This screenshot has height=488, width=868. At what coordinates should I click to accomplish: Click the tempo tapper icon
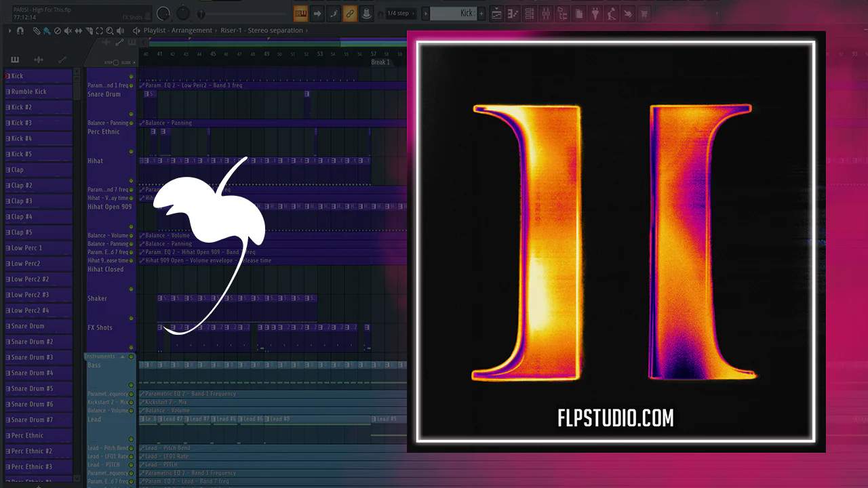pyautogui.click(x=611, y=13)
